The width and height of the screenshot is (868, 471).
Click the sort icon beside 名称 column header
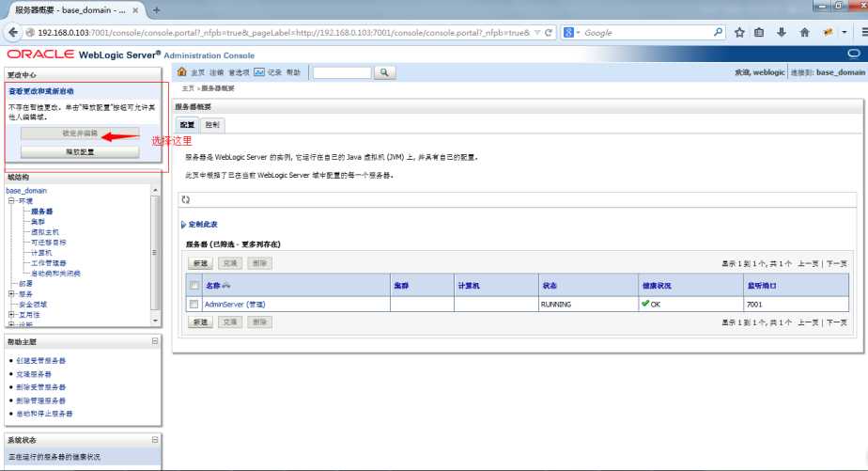tap(225, 286)
